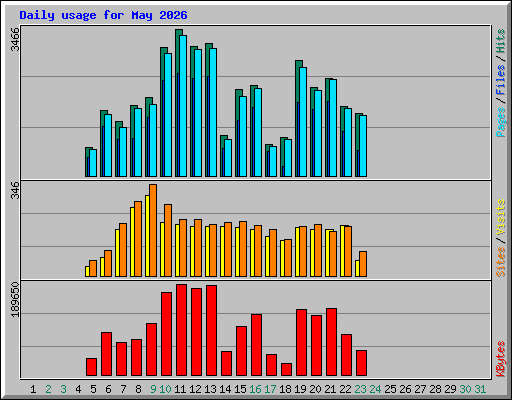This screenshot has height=400, width=512.
Task: Click the Sites legend label
Action: 501,262
